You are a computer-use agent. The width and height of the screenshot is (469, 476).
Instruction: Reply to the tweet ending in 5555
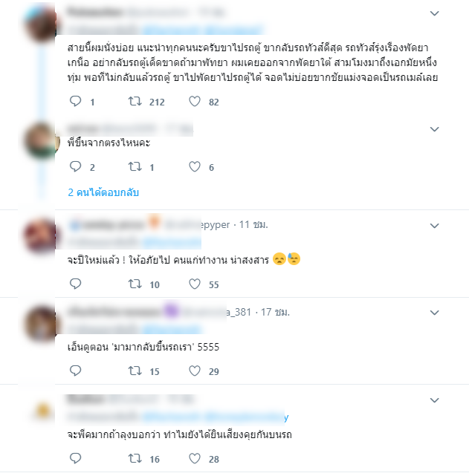75,371
